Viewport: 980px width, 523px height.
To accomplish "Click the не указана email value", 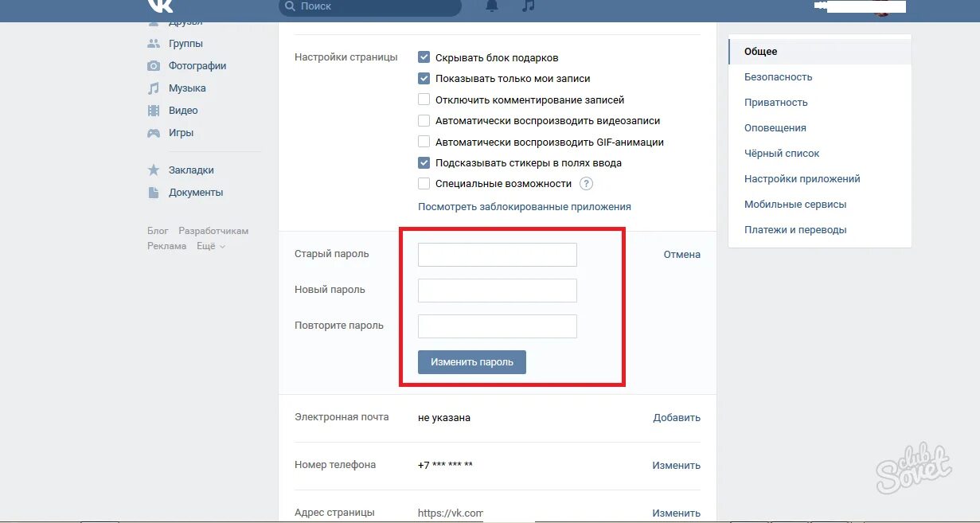I will click(x=444, y=418).
